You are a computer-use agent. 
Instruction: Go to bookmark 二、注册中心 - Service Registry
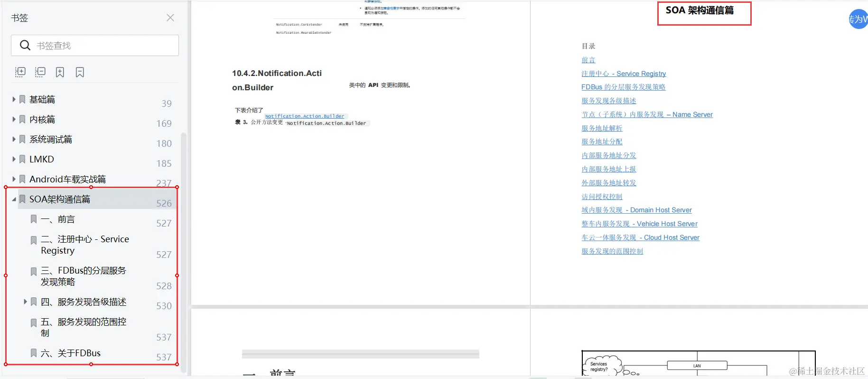click(x=85, y=245)
